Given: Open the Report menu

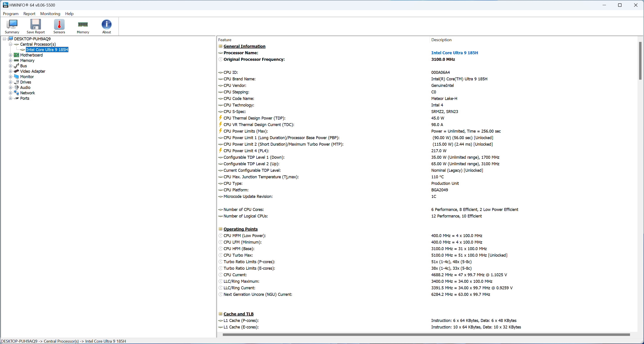Looking at the screenshot, I should pos(29,14).
